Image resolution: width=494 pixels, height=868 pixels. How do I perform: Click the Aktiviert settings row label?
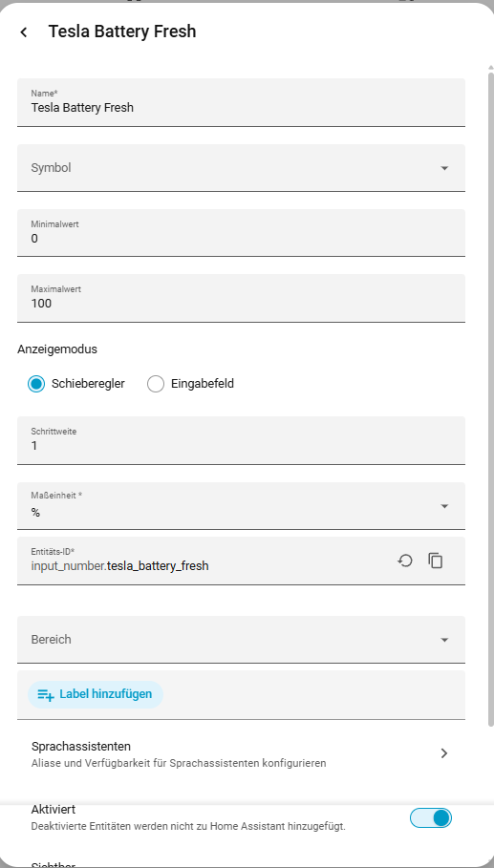click(x=54, y=810)
